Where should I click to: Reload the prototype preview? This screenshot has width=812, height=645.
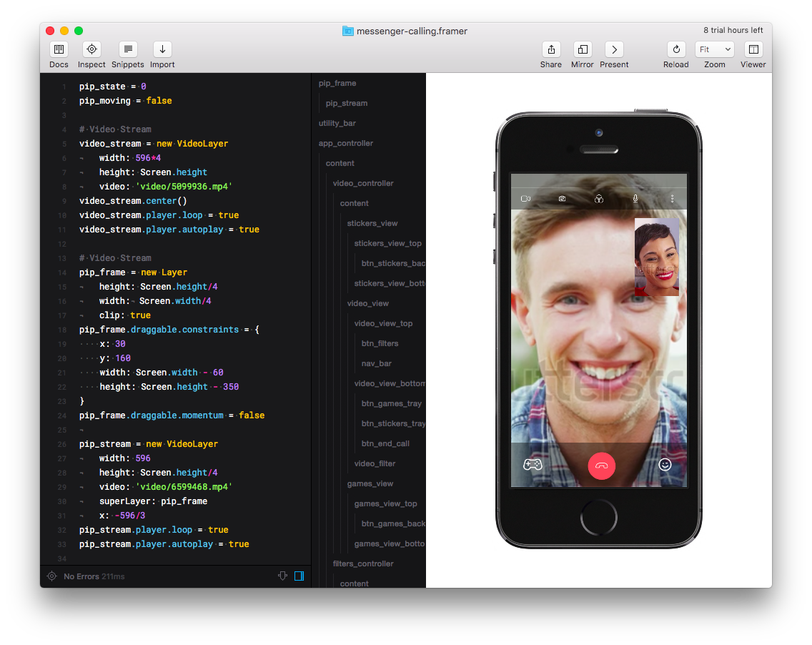click(x=675, y=49)
